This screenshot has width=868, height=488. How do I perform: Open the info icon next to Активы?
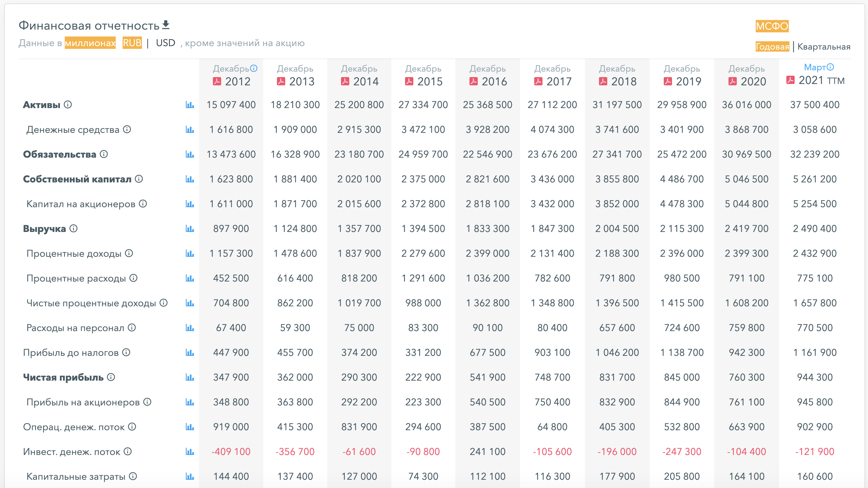(68, 104)
